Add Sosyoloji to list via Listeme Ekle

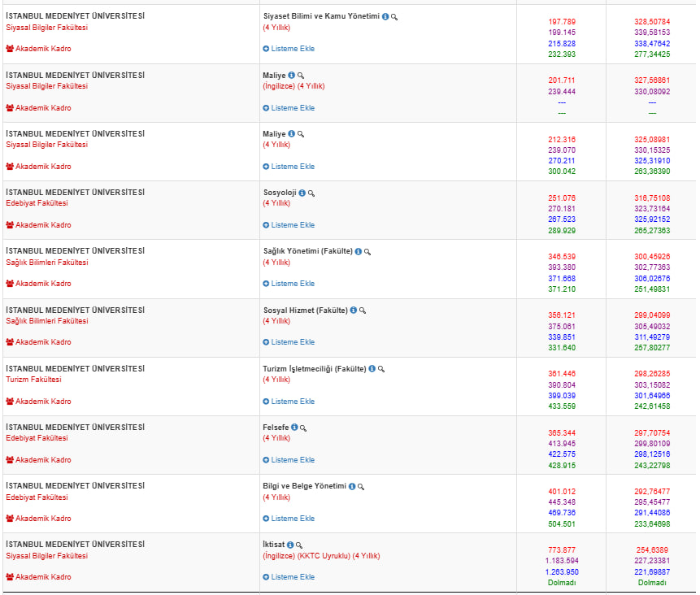(289, 225)
